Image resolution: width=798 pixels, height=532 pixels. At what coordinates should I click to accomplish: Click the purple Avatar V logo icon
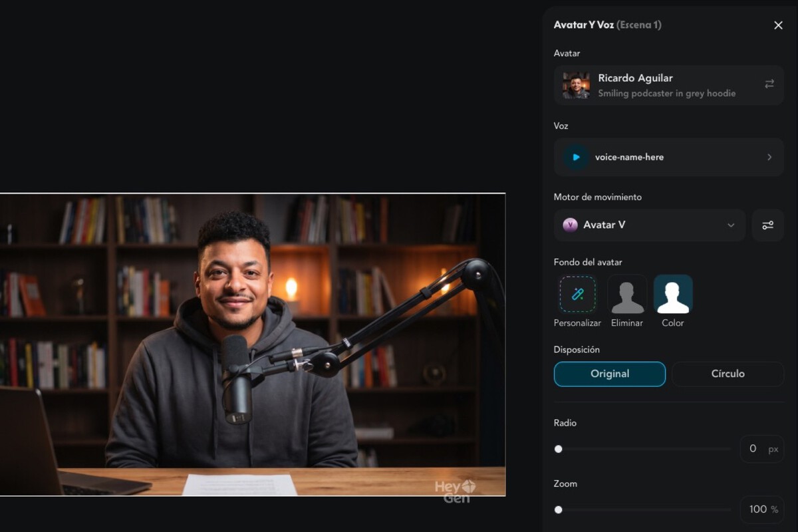pyautogui.click(x=570, y=225)
